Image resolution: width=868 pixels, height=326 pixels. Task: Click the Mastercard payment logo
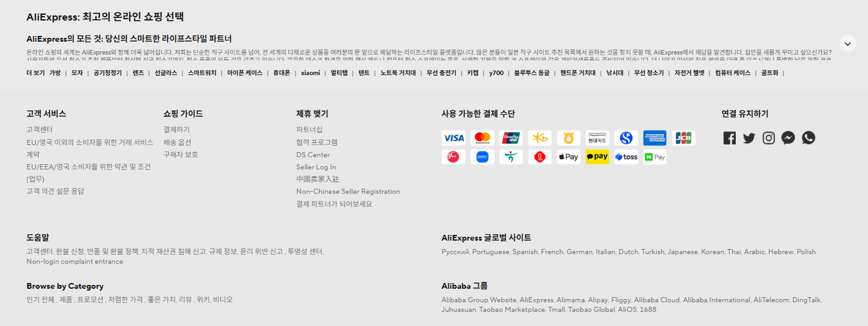[482, 138]
